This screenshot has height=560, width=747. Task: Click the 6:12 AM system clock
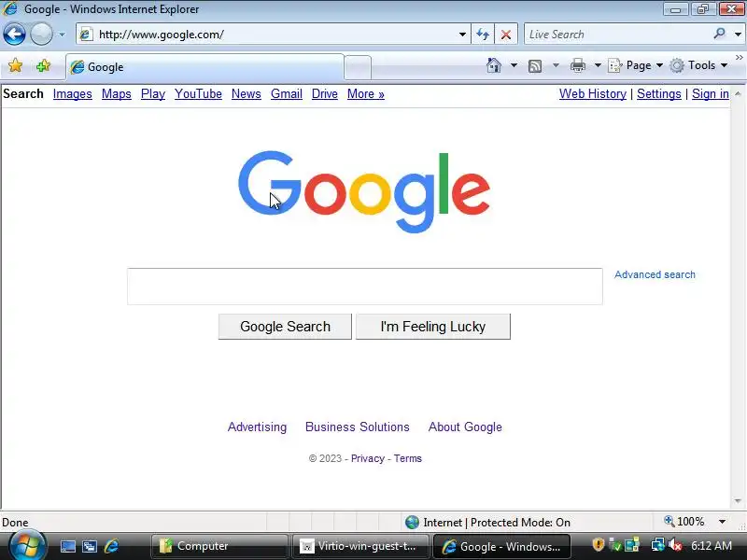(712, 545)
